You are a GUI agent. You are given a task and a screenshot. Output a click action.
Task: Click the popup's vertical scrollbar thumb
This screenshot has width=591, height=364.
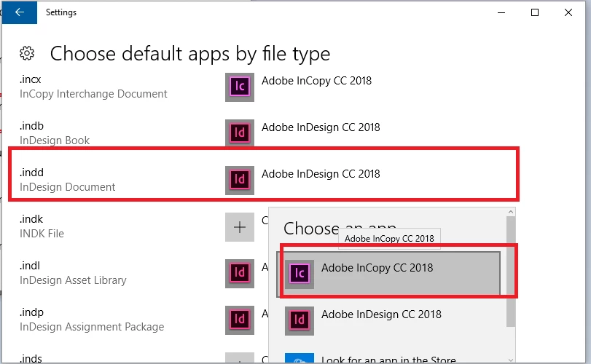tap(511, 272)
